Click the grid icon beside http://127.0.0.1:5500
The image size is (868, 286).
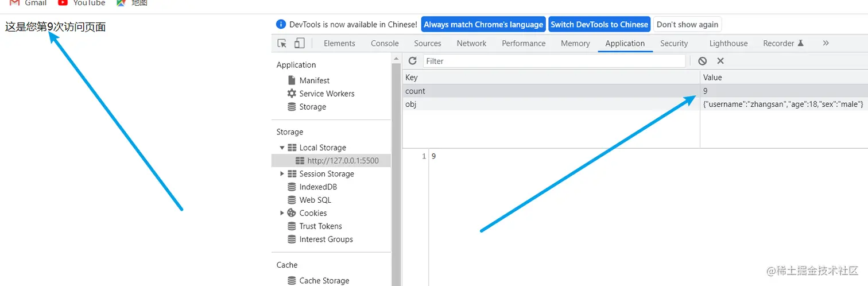300,161
